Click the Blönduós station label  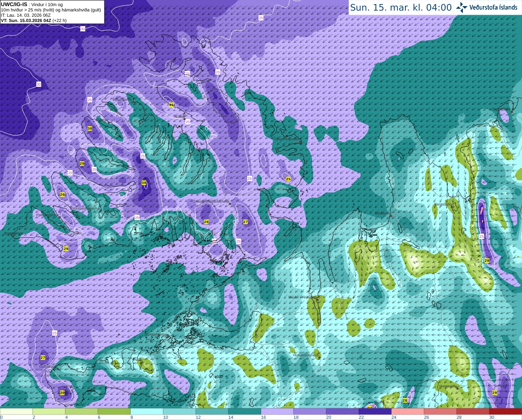tap(383, 213)
